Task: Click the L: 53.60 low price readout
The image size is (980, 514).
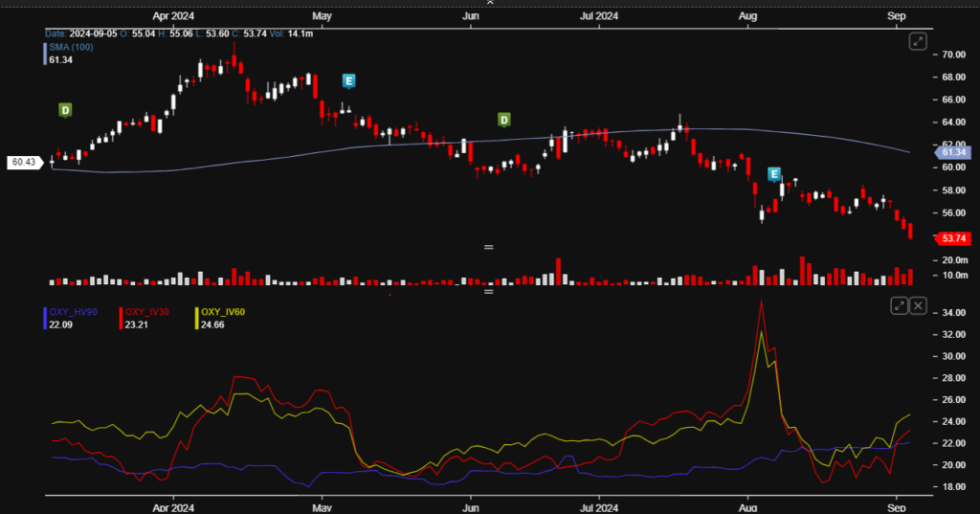Action: coord(212,34)
